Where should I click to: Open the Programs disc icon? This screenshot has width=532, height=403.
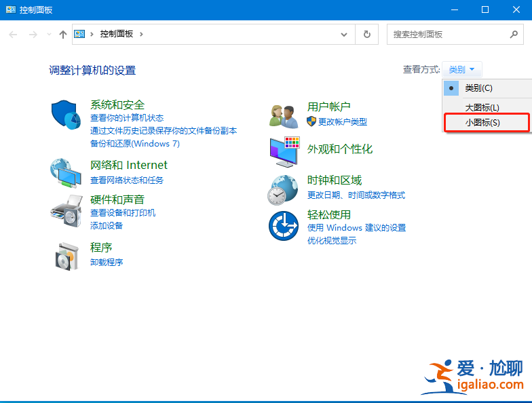click(67, 256)
